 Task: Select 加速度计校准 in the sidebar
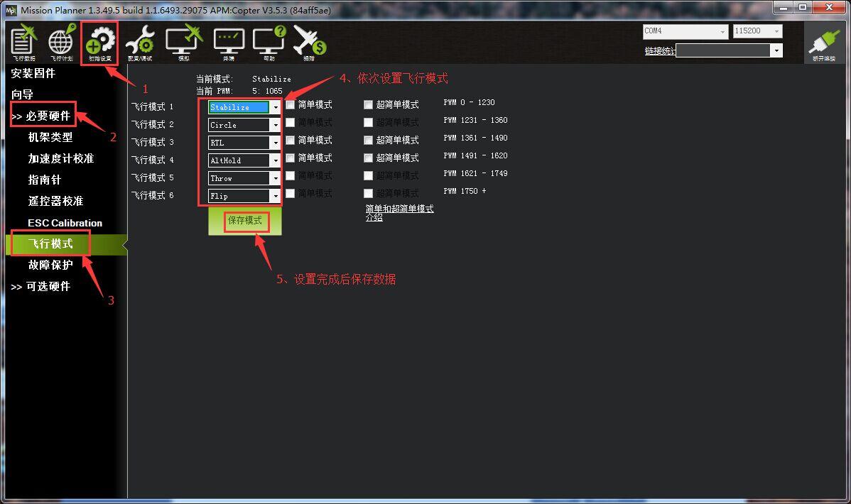point(61,158)
